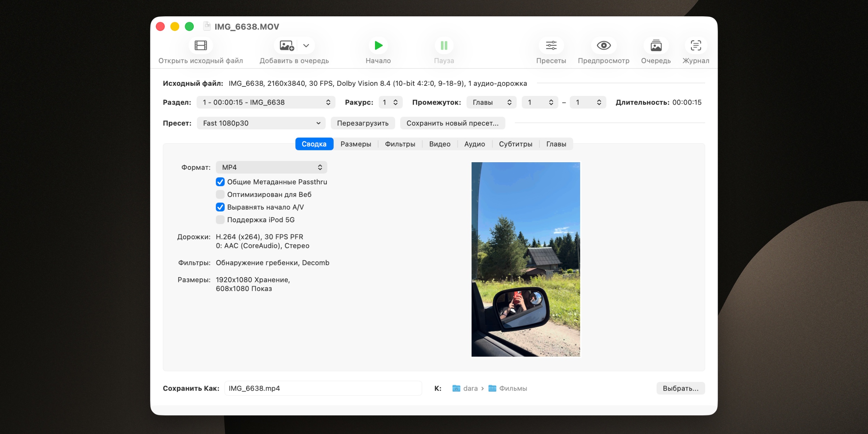
Task: Click the 608x1080 Показ text
Action: (244, 289)
